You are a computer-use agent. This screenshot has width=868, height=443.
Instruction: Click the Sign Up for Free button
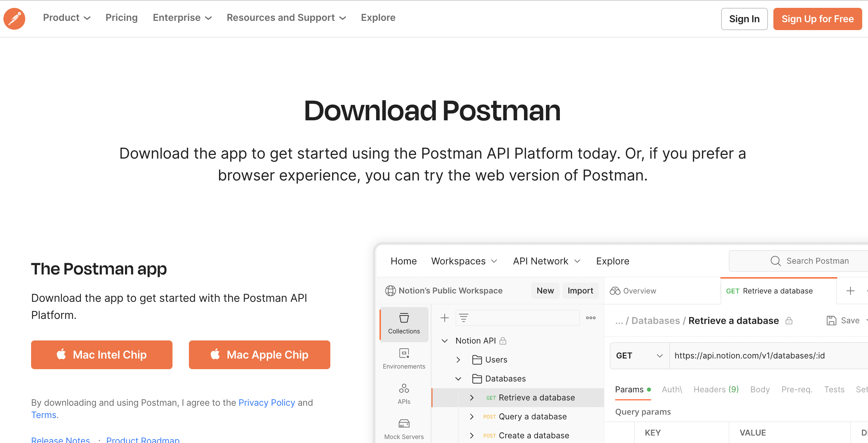(x=817, y=19)
